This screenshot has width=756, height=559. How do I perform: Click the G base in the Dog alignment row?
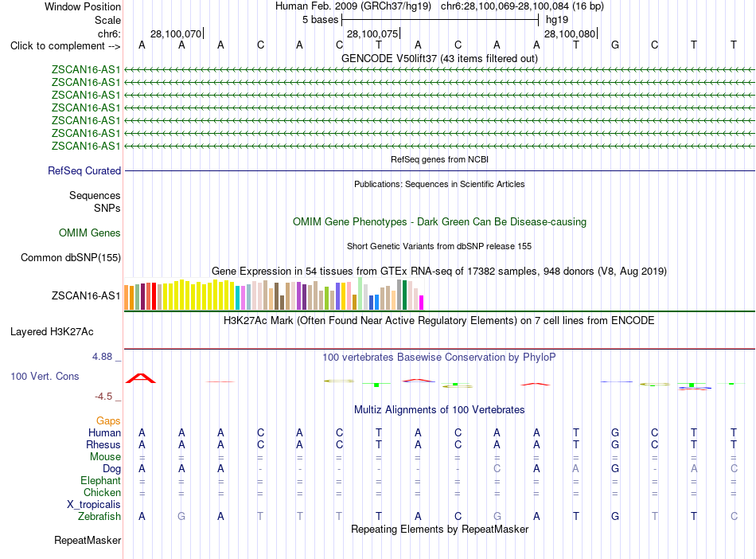614,468
